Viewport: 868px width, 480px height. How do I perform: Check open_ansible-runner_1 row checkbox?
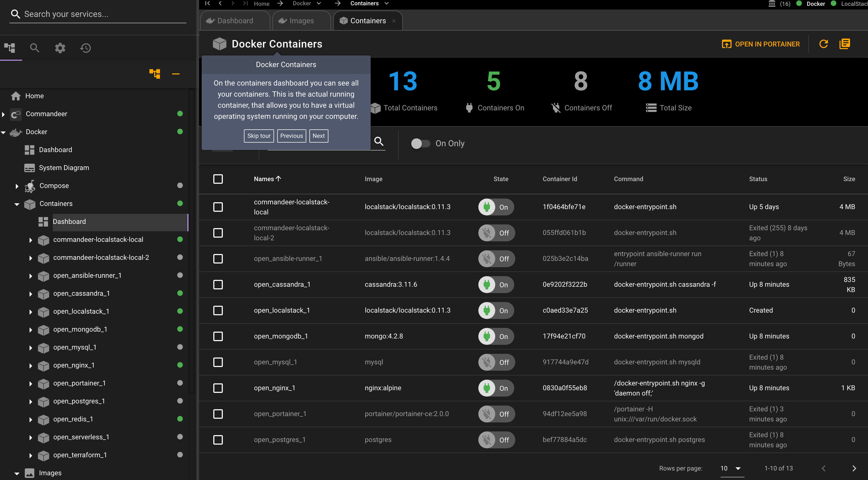[218, 259]
